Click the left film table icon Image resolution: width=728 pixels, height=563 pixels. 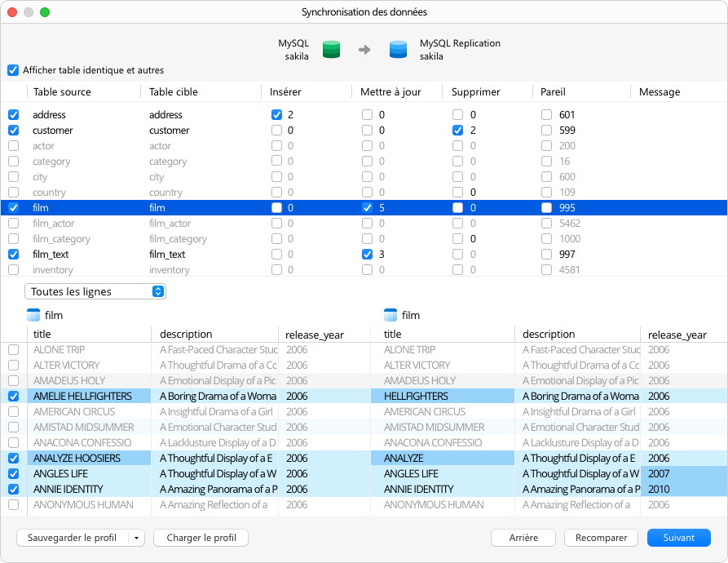pos(33,315)
